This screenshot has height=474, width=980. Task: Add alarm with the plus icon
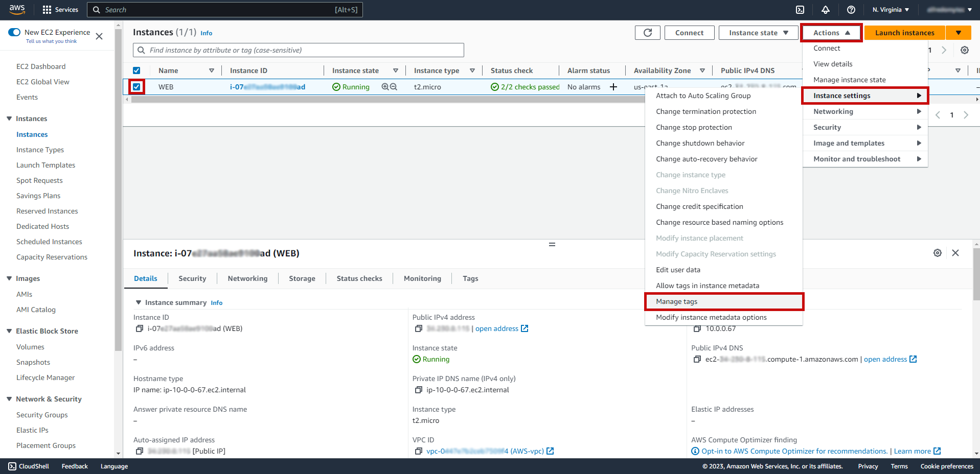(613, 87)
